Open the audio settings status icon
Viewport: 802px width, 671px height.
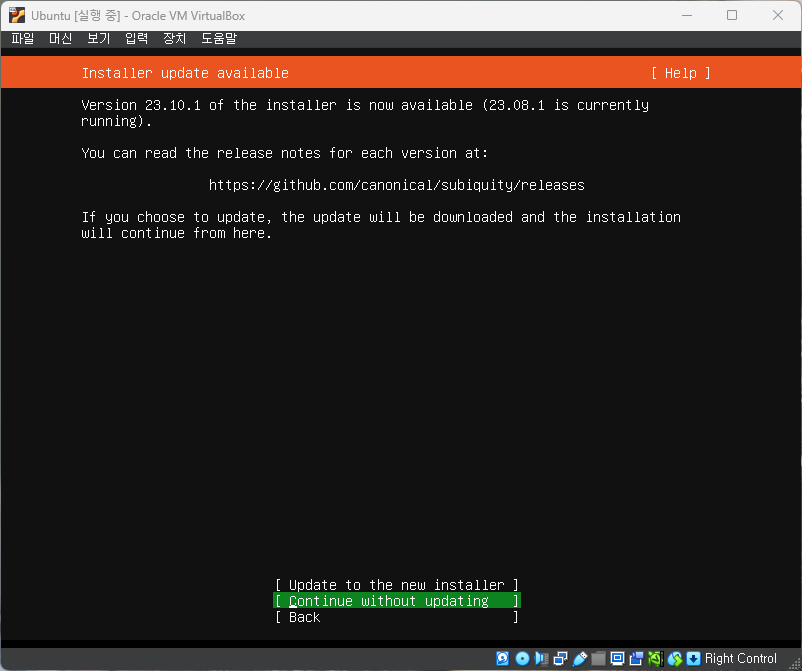(541, 659)
